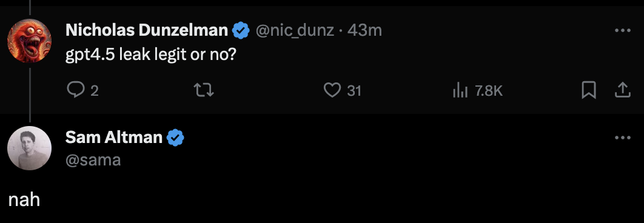Open the 'gpt4.5 leak legit or no?' tweet text
This screenshot has height=223, width=644.
click(x=151, y=54)
